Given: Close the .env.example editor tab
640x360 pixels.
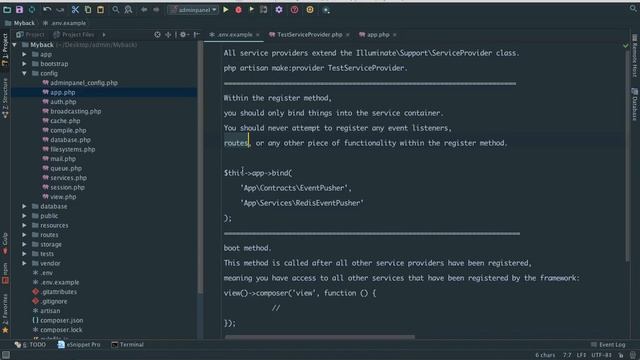Looking at the screenshot, I should coord(258,35).
